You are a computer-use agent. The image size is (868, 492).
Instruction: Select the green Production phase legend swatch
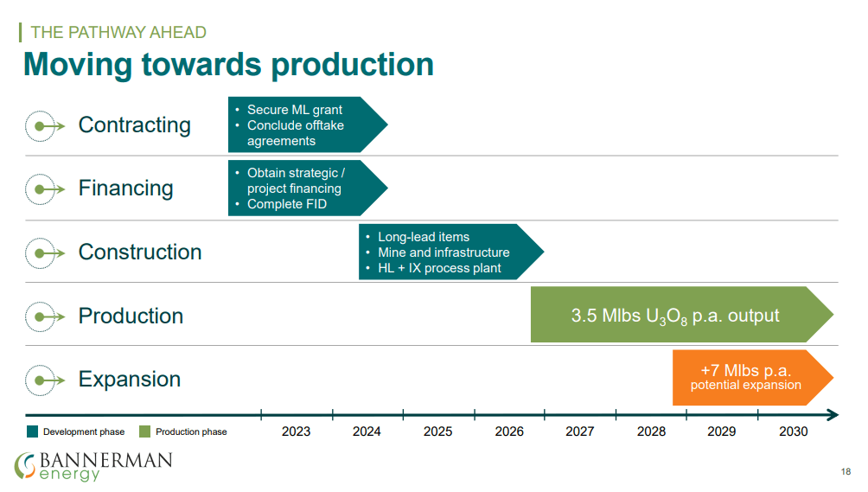point(144,431)
